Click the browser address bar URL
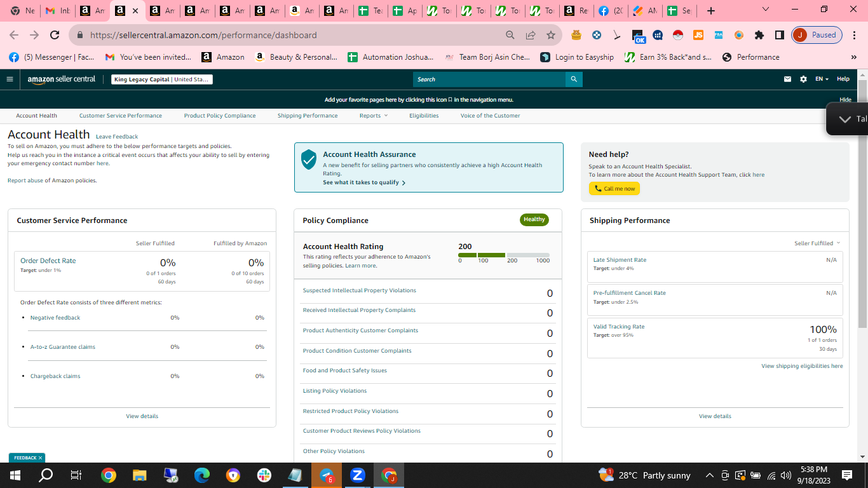This screenshot has height=488, width=868. [203, 35]
